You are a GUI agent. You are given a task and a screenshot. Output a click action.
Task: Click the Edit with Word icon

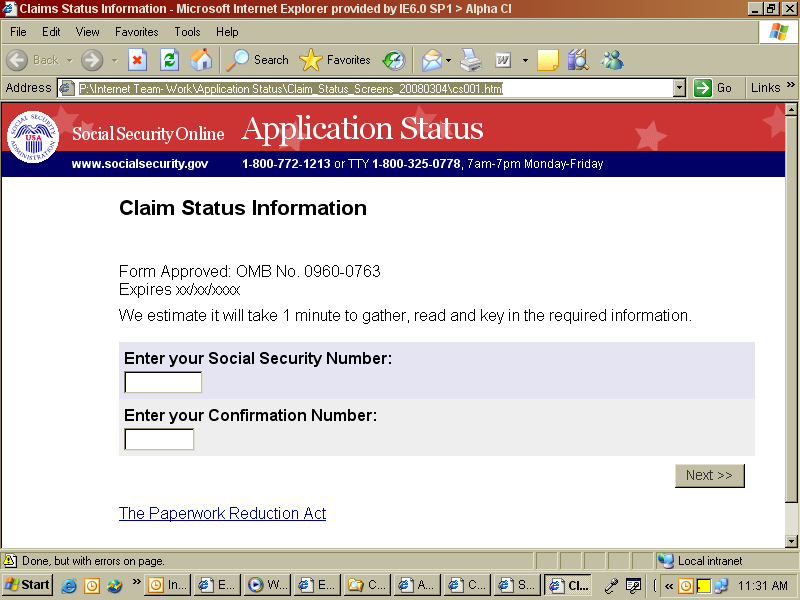[x=503, y=60]
